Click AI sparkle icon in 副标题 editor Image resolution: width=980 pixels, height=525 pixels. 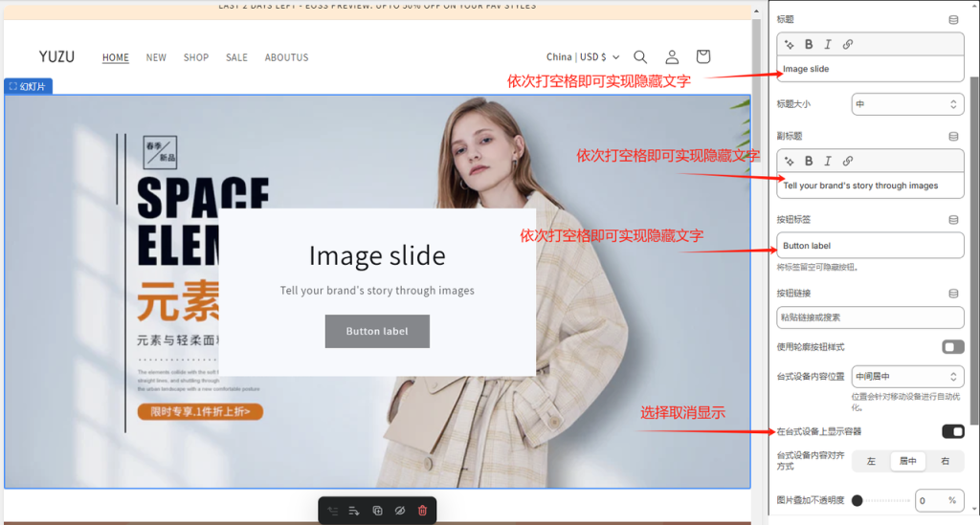point(790,161)
